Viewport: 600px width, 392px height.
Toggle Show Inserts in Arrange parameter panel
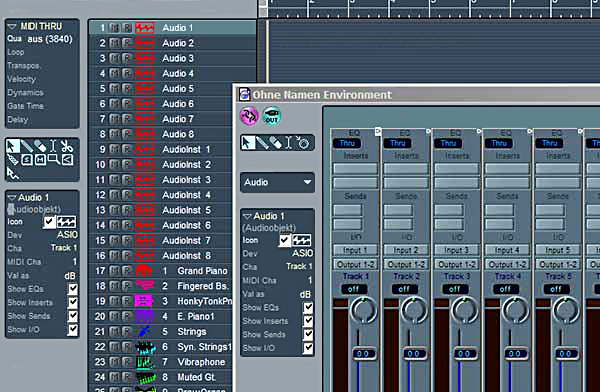73,302
